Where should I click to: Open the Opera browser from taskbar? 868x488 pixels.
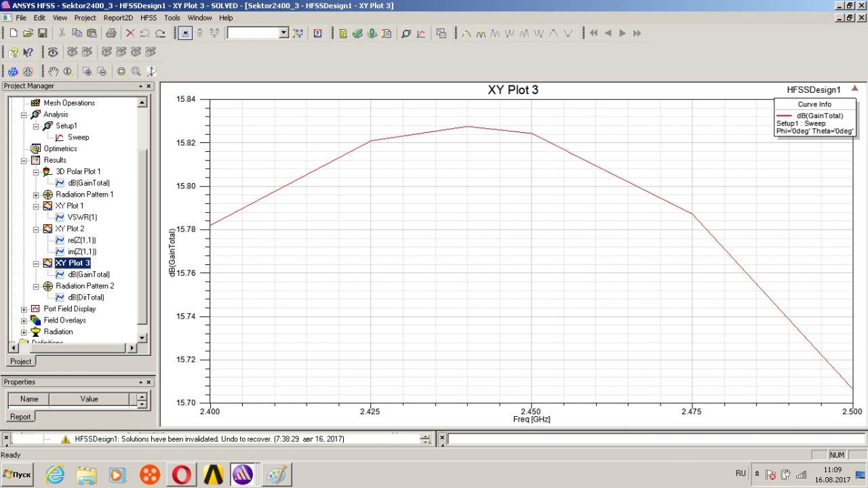click(182, 474)
